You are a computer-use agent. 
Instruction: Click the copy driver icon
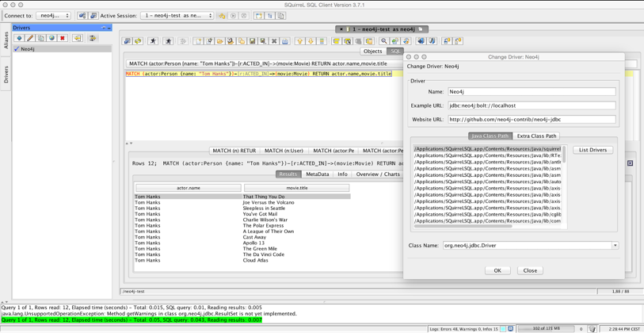coord(41,38)
